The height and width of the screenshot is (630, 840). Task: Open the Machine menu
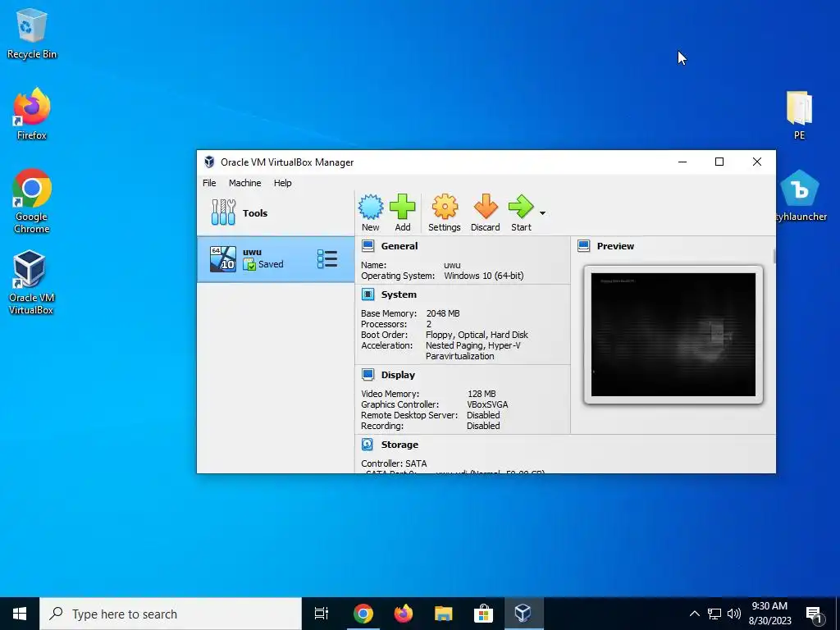pyautogui.click(x=244, y=183)
